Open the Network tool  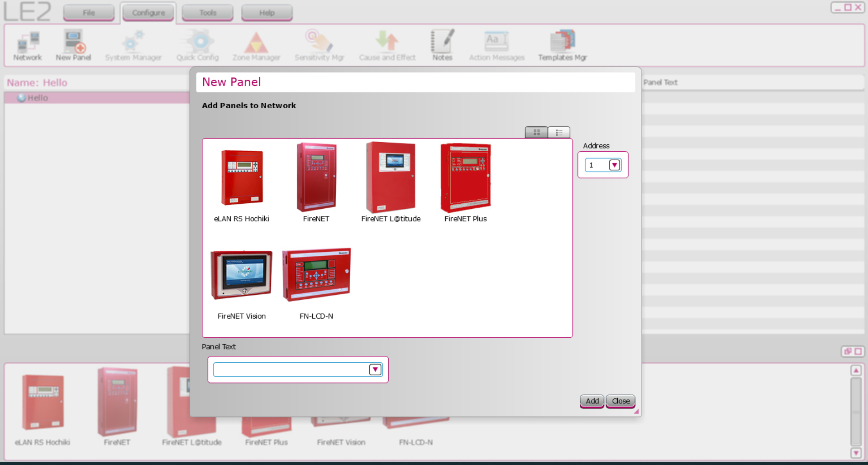[x=27, y=45]
